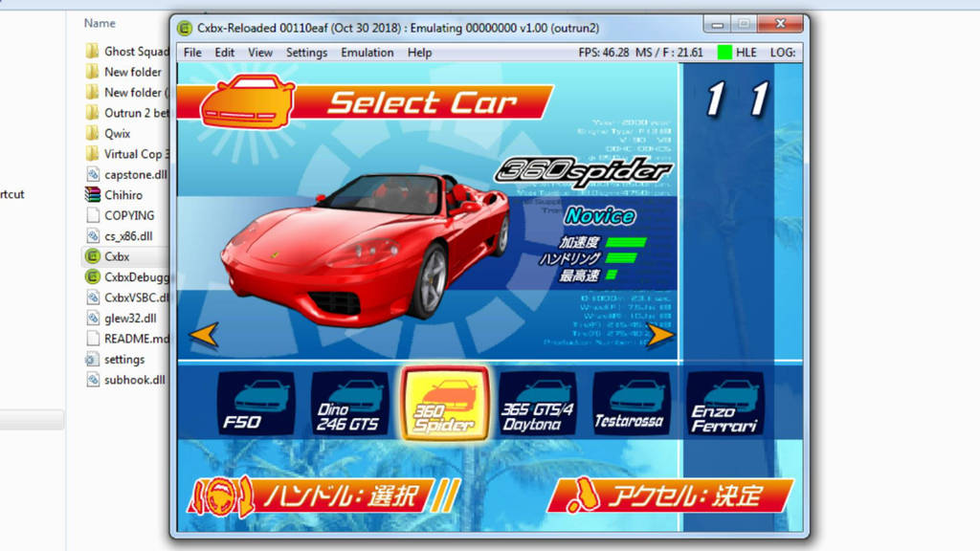This screenshot has height=551, width=980.
Task: Click the steering wheel icon on bottom banner
Action: 221,496
